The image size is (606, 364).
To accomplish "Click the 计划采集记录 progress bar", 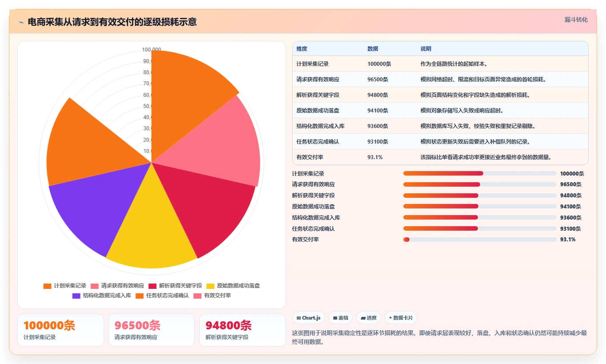I will (x=480, y=173).
